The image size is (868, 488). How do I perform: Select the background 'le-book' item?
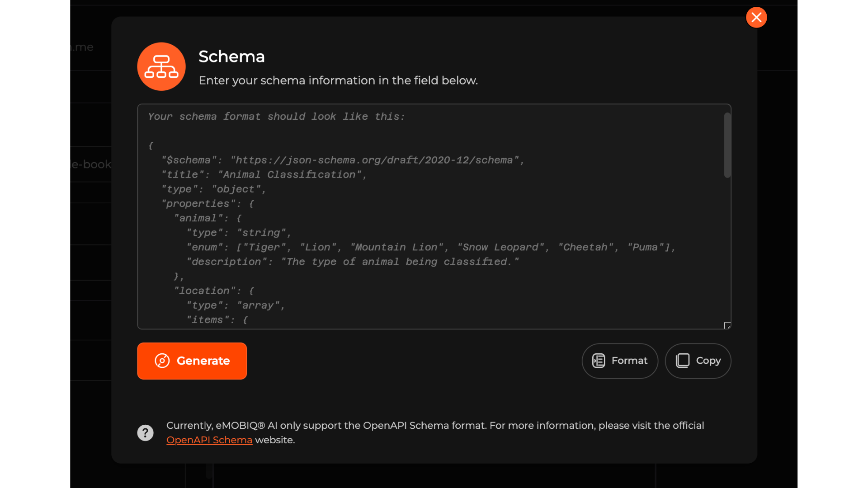click(91, 164)
